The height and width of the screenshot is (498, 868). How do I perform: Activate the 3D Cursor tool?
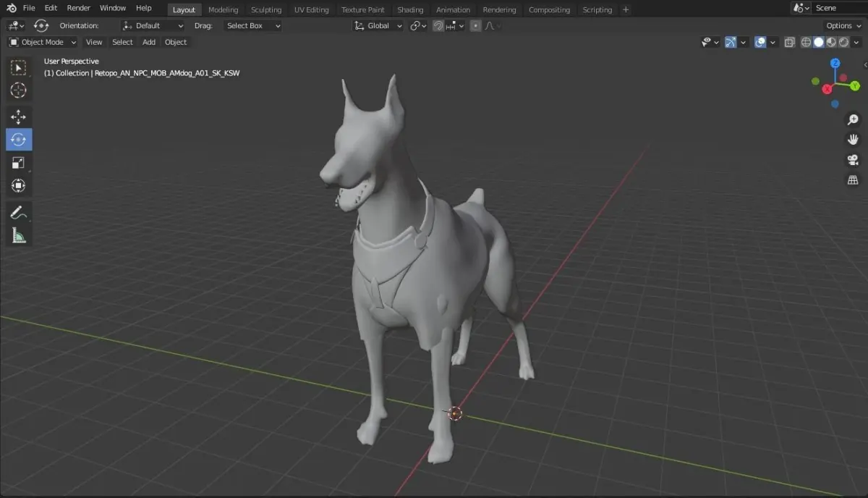pyautogui.click(x=19, y=90)
